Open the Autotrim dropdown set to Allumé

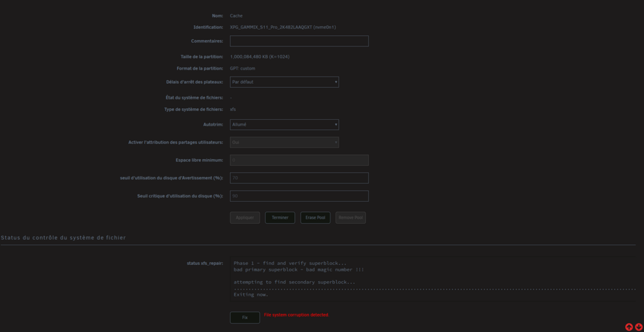284,124
